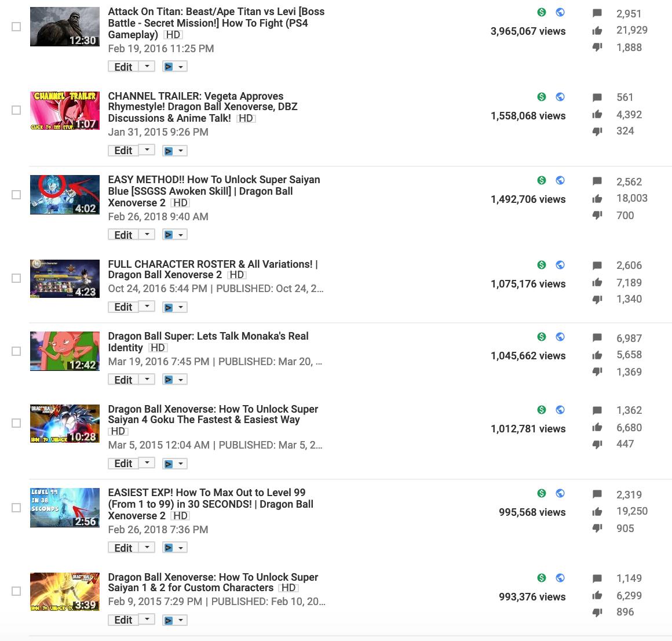The width and height of the screenshot is (672, 641).
Task: Open promote dropdown for Monaka's Real Identity video
Action: tap(175, 380)
